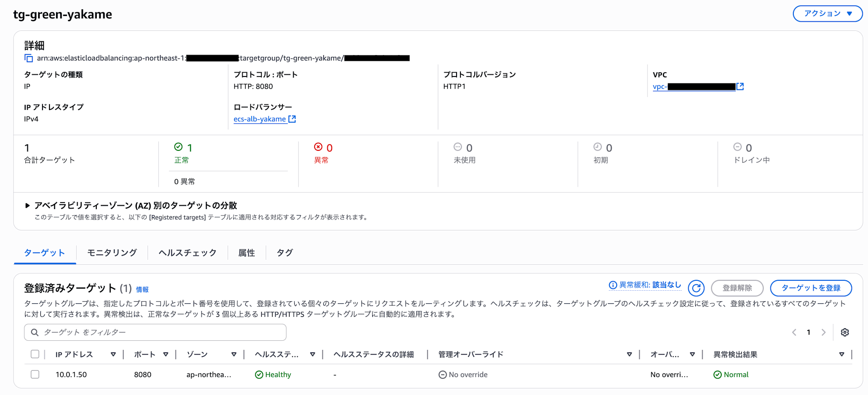The width and height of the screenshot is (868, 395).
Task: Open table preferences gear icon
Action: 845,332
